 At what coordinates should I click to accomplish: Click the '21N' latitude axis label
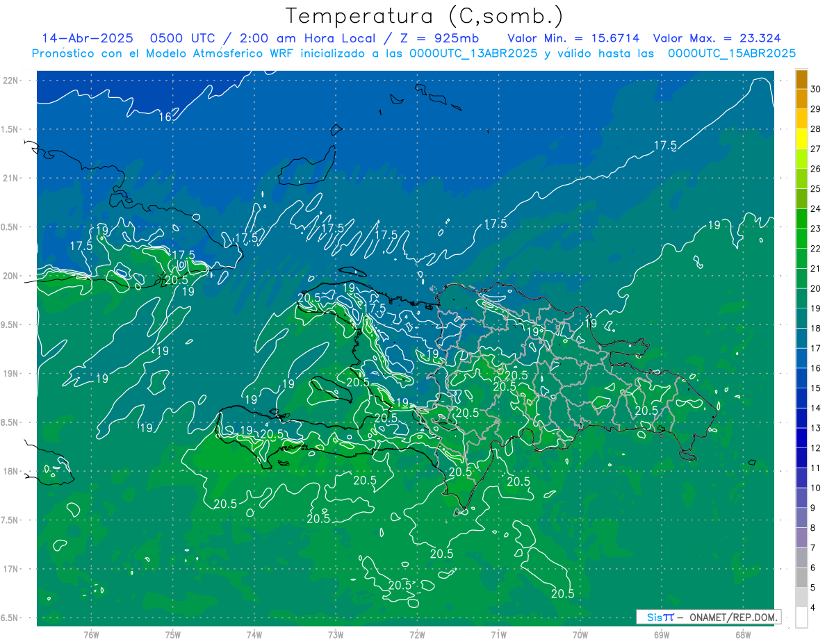tap(11, 179)
